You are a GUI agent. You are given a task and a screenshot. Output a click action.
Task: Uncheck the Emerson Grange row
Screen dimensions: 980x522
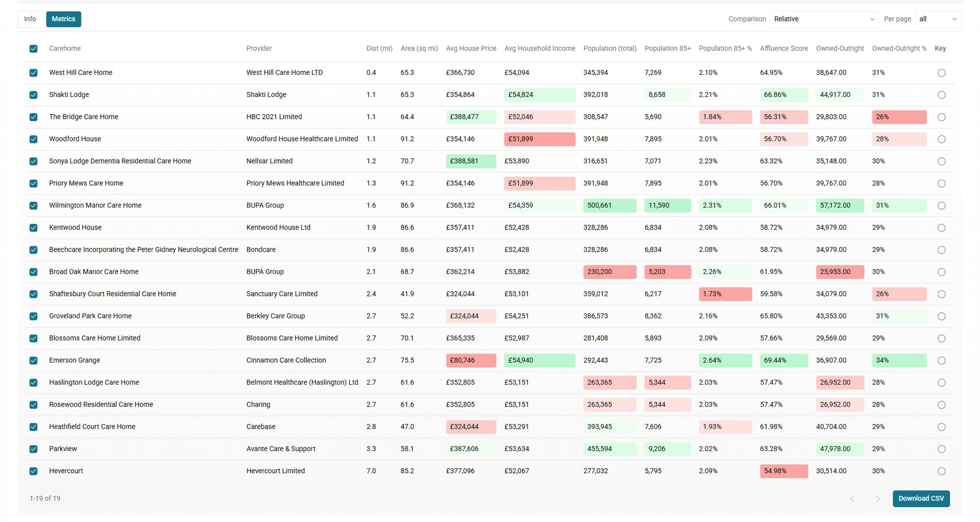[34, 360]
